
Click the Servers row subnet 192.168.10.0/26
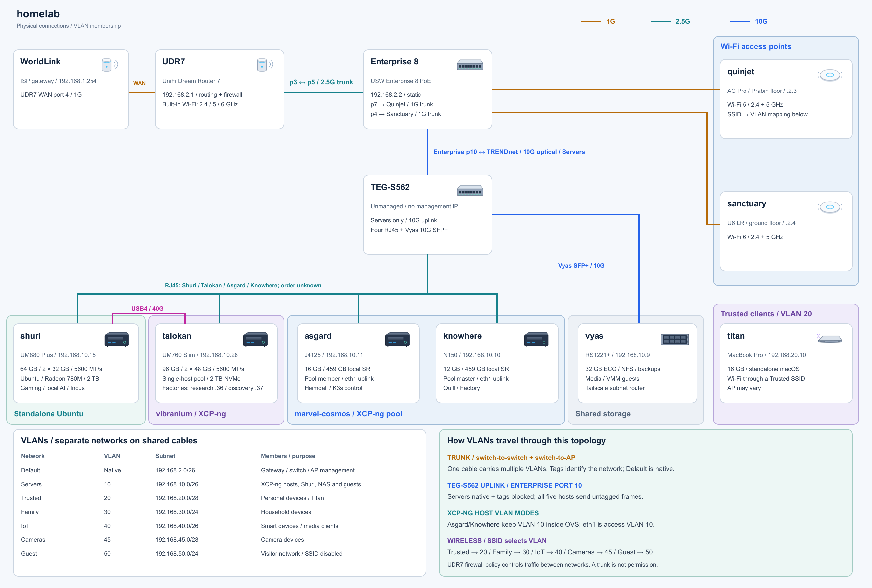(177, 484)
